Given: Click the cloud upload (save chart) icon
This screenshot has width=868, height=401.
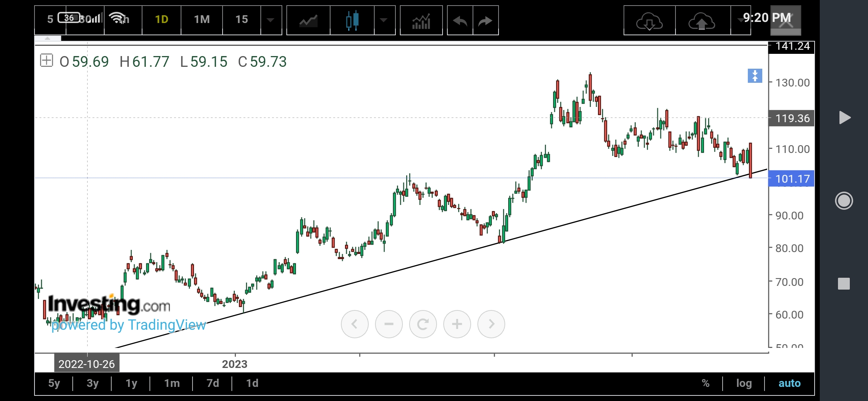Looking at the screenshot, I should (x=701, y=21).
